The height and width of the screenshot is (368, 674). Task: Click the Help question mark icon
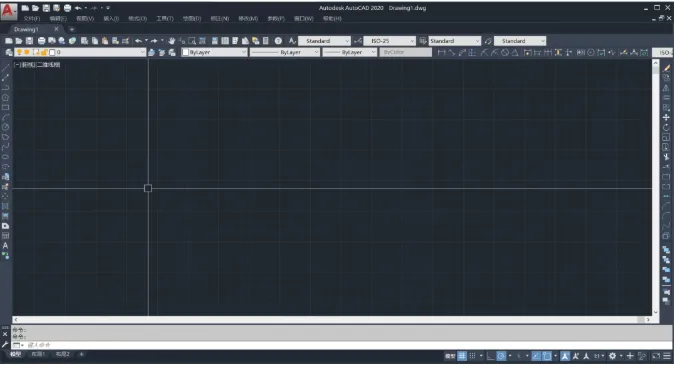point(278,41)
